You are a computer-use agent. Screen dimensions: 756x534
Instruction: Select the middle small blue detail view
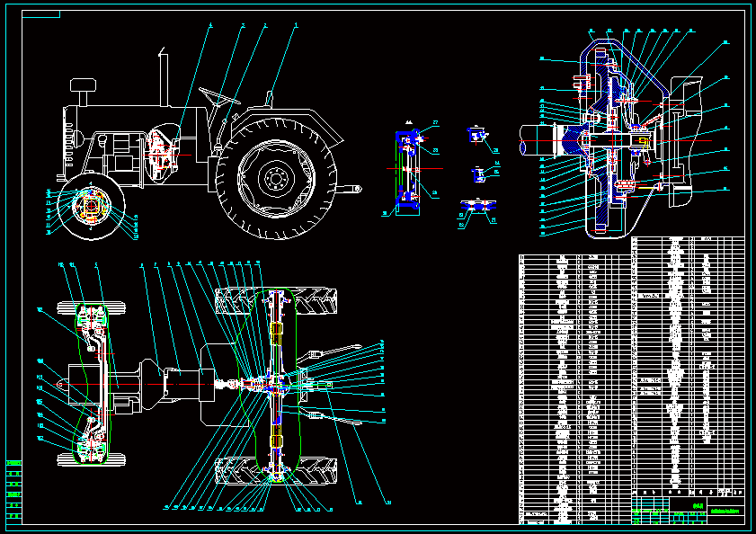click(x=479, y=174)
